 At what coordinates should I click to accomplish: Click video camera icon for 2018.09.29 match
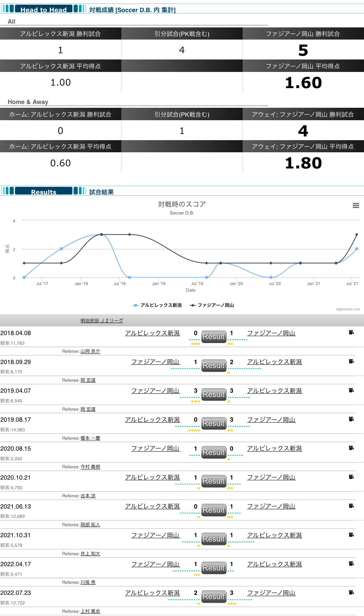351,361
